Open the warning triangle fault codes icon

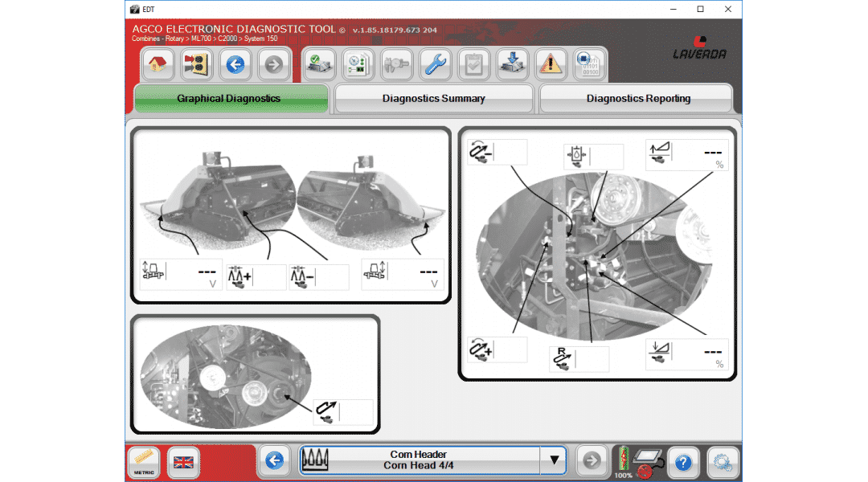coord(551,64)
